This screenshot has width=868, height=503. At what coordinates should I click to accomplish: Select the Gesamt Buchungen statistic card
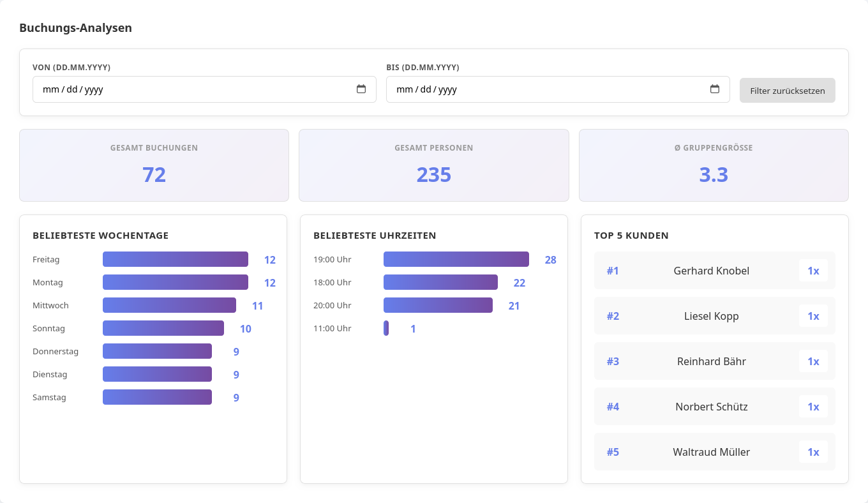click(x=154, y=165)
